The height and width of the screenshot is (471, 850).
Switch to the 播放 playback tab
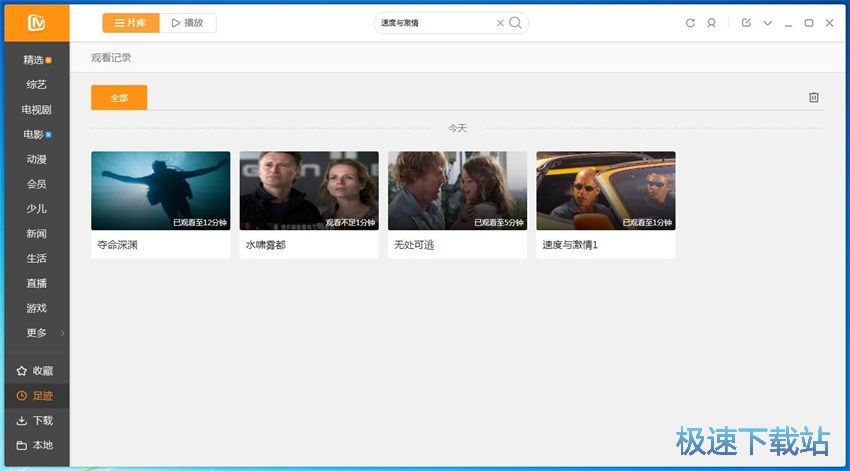coord(188,23)
